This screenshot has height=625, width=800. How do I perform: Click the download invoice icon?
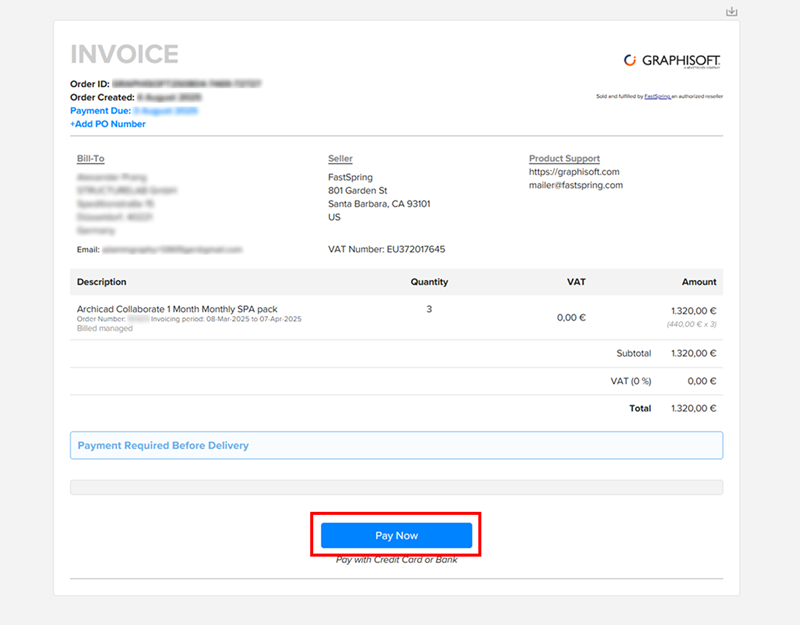(x=731, y=11)
